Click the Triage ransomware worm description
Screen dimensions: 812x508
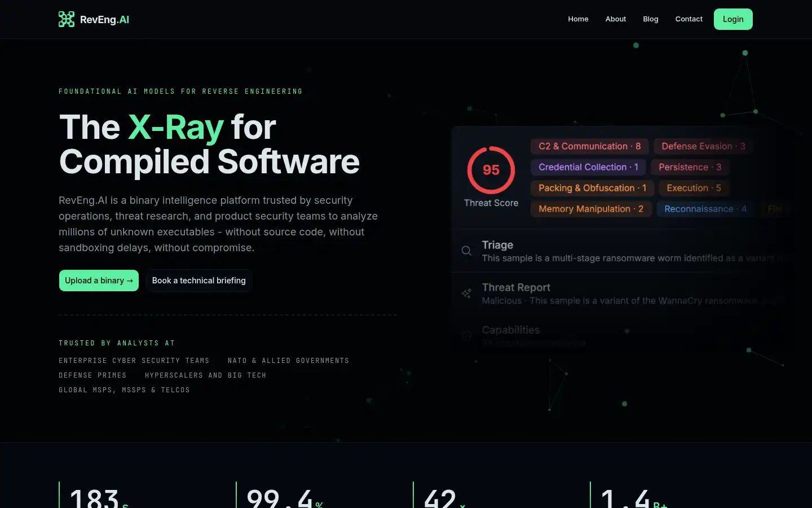[x=633, y=258]
